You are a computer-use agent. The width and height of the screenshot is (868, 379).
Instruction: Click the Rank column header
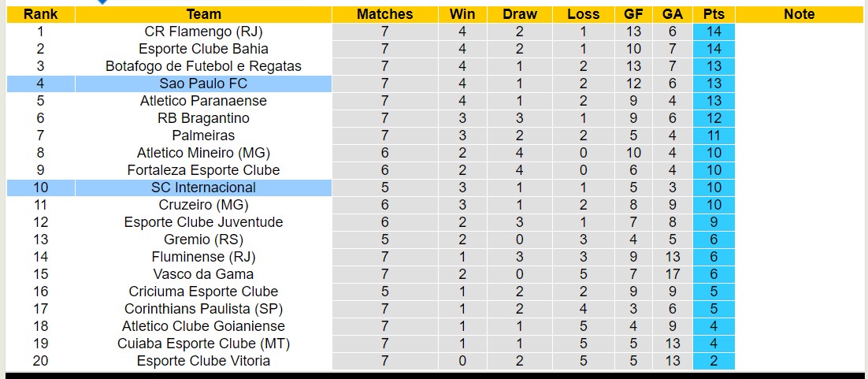pyautogui.click(x=40, y=14)
